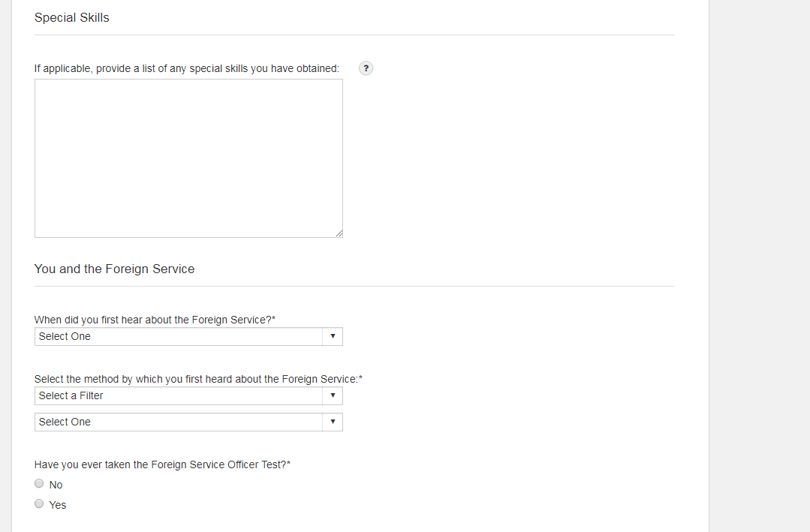Viewport: 810px width, 532px height.
Task: Click the gray page margin on the right
Action: point(759,263)
